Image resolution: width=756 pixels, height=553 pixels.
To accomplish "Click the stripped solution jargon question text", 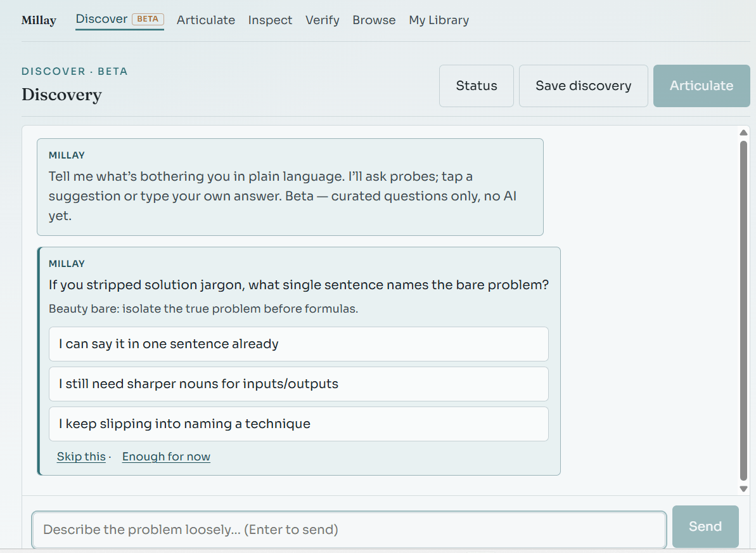I will (298, 285).
